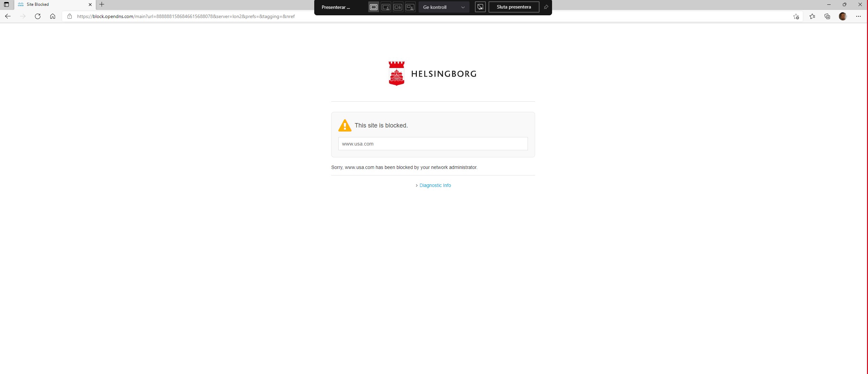
Task: Go forward in browser history
Action: click(23, 16)
